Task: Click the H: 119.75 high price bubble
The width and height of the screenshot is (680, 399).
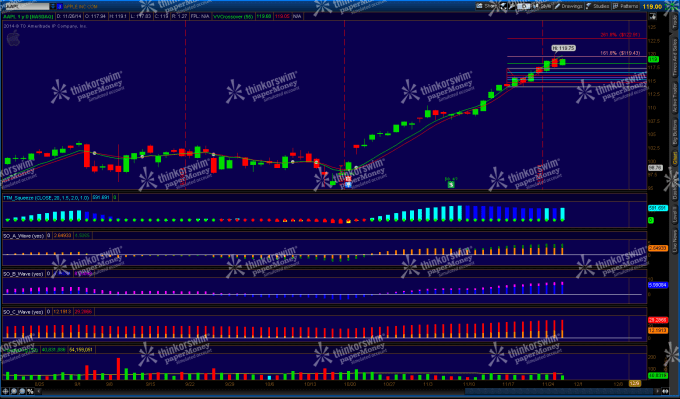Action: point(563,48)
